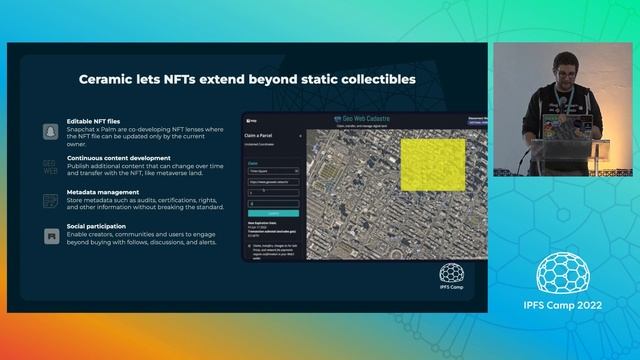Click the Geo Web logo icon
The width and height of the screenshot is (640, 360).
click(x=50, y=167)
